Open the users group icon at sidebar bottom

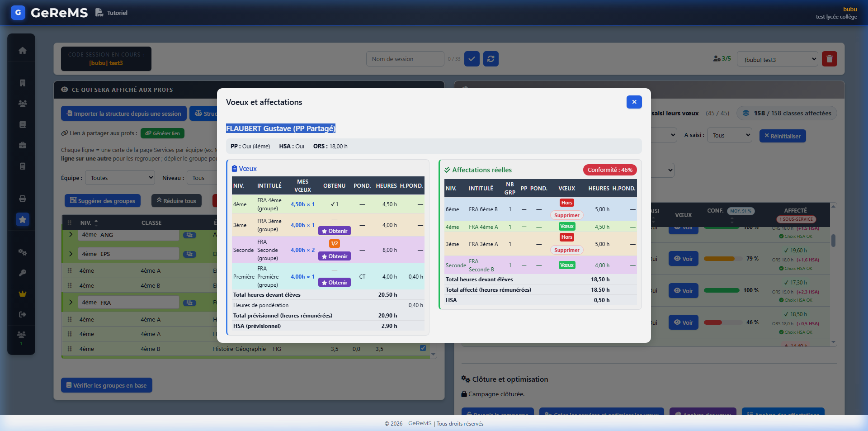coord(21,335)
